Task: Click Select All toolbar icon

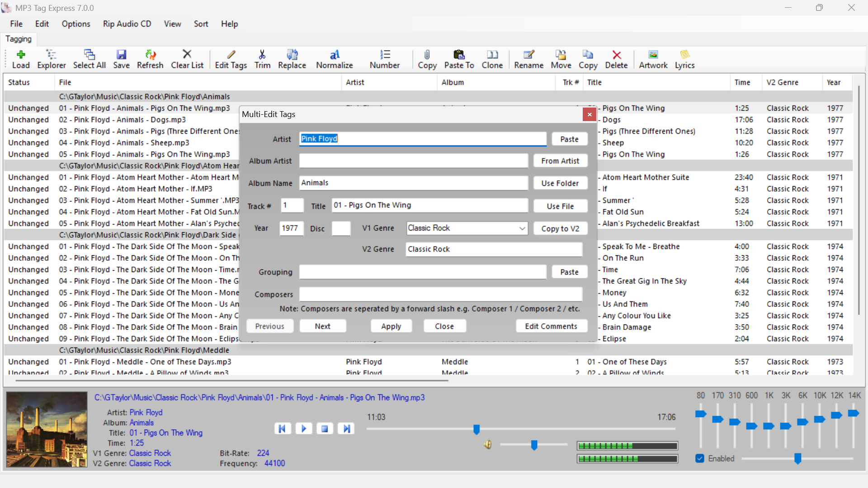Action: pos(90,59)
